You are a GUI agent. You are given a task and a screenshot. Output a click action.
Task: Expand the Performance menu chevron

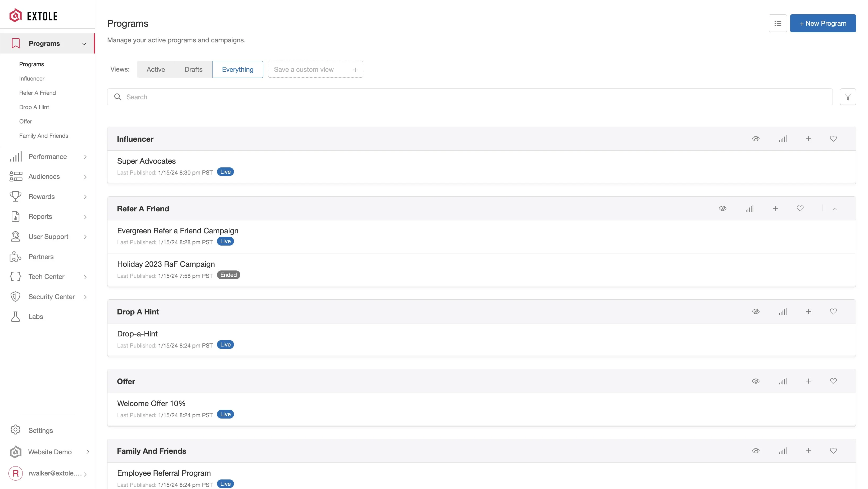tap(85, 157)
